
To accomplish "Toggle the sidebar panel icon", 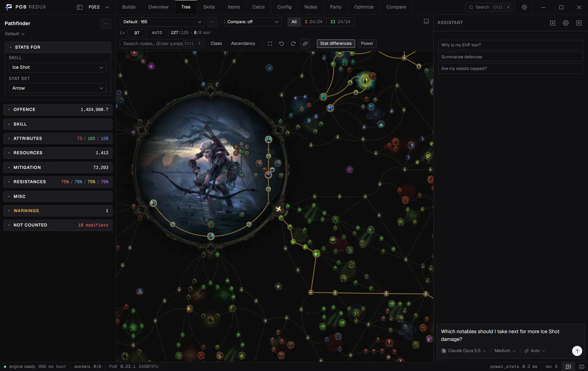I will coord(80,7).
